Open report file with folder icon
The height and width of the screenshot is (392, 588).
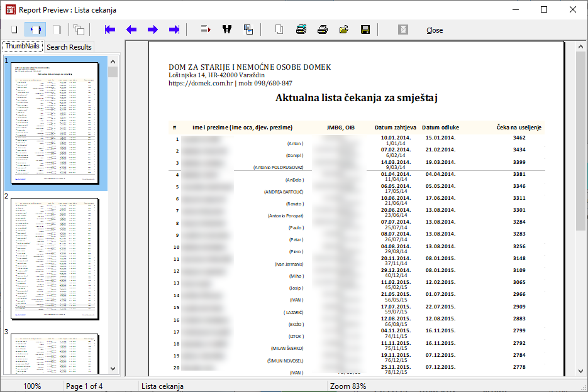(344, 30)
